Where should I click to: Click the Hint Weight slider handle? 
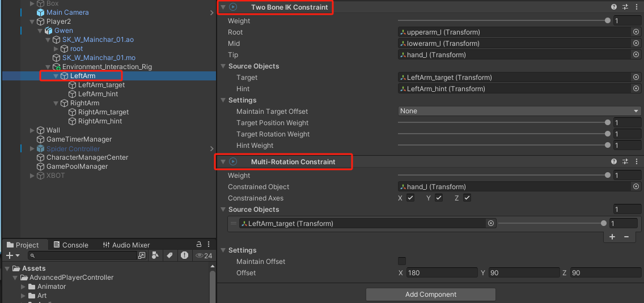coord(608,146)
